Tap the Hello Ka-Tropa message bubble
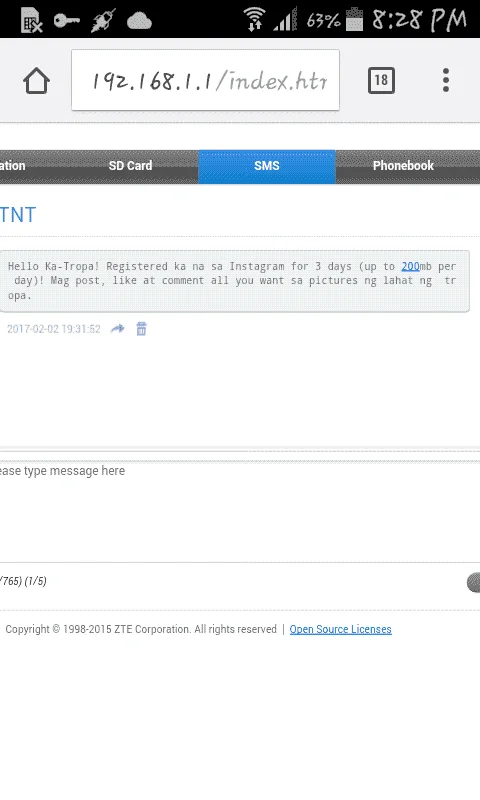 click(235, 281)
